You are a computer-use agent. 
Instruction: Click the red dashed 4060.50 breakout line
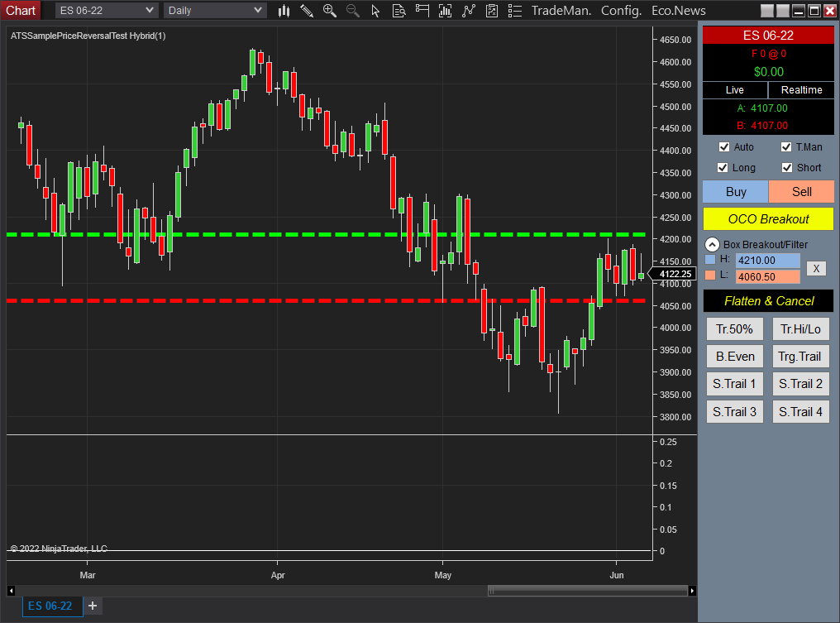pyautogui.click(x=326, y=301)
